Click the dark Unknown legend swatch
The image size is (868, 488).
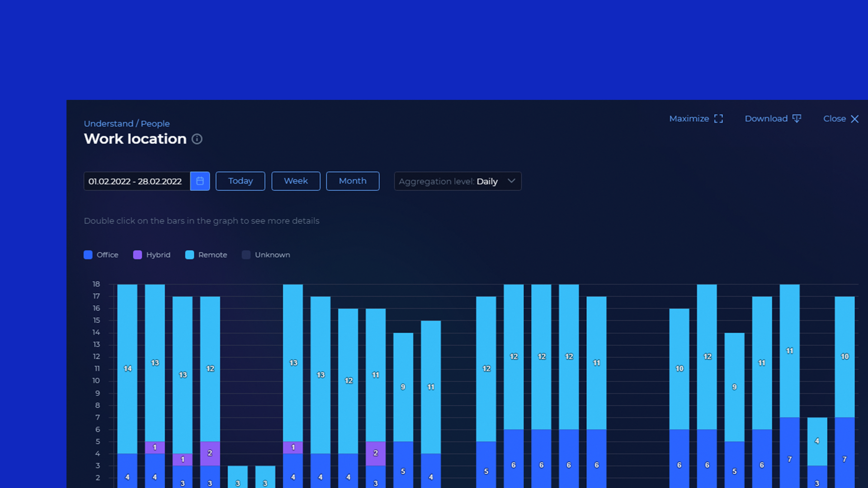pyautogui.click(x=246, y=255)
